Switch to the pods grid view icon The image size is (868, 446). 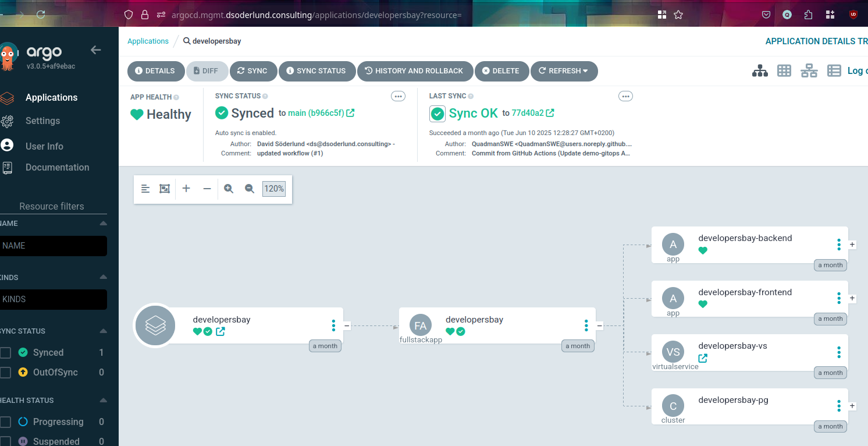tap(784, 70)
